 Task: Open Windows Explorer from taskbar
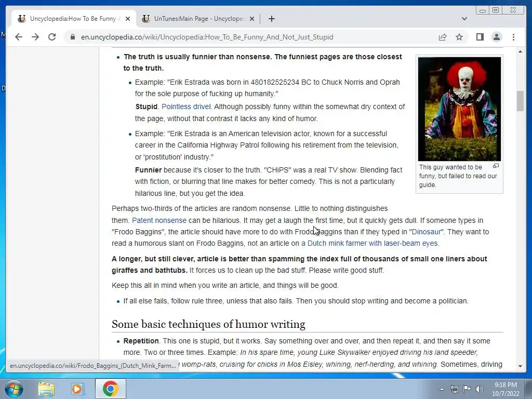click(x=46, y=389)
